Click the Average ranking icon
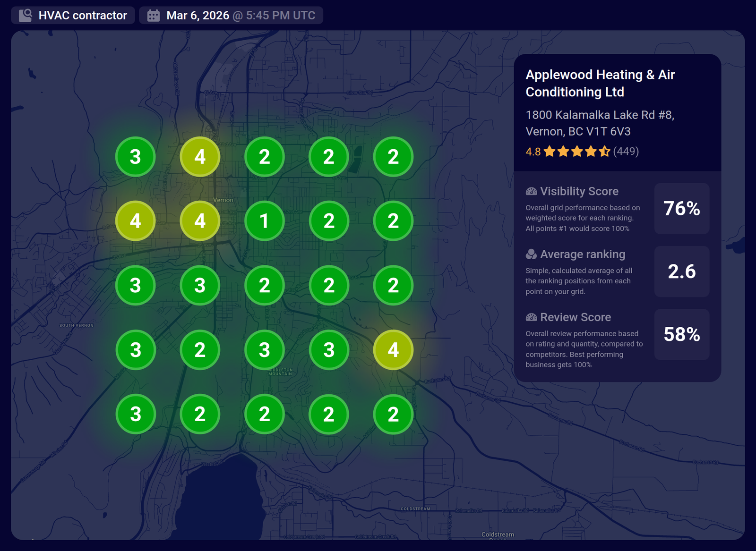This screenshot has height=551, width=756. (x=531, y=254)
